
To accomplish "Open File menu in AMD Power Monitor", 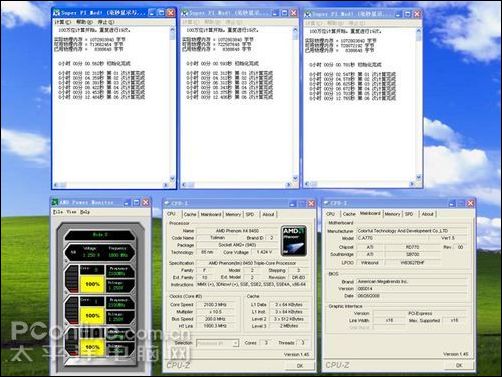I will coord(58,212).
